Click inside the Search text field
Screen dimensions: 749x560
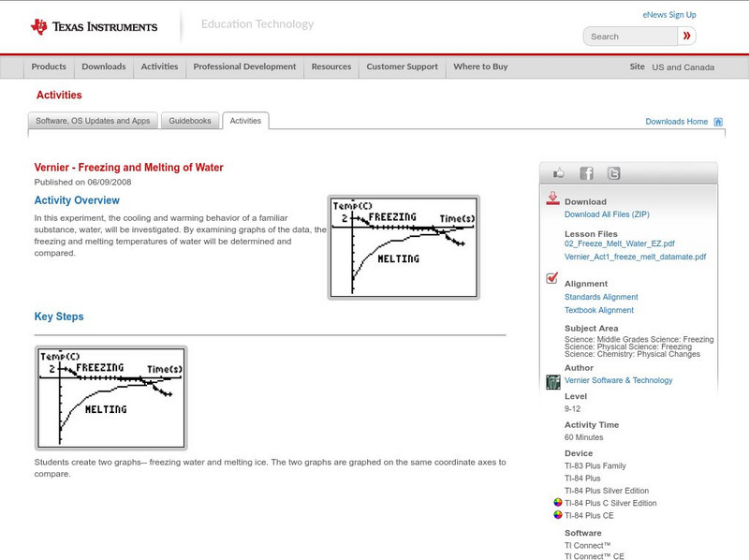pyautogui.click(x=629, y=37)
